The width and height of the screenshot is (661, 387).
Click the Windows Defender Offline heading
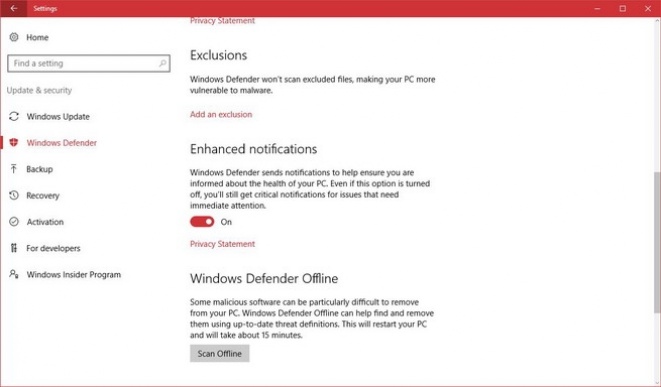[264, 278]
